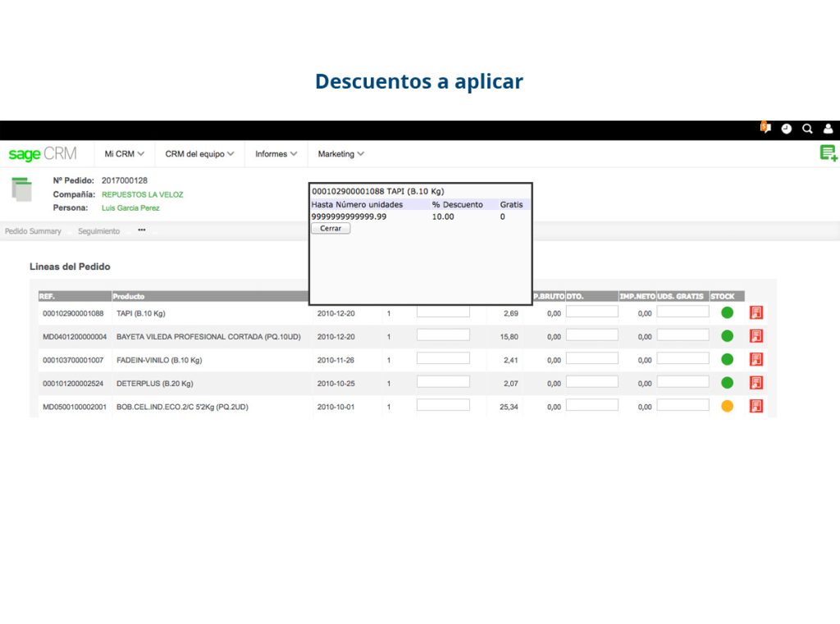Image resolution: width=840 pixels, height=624 pixels.
Task: Click the order document icon beside Nº Pedido
Action: tap(22, 189)
